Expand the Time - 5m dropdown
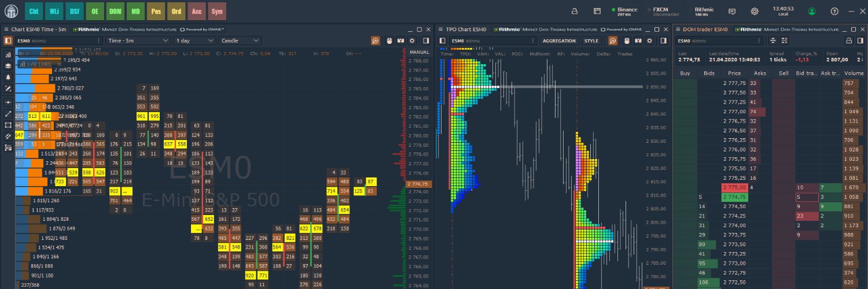868x289 pixels. point(138,40)
